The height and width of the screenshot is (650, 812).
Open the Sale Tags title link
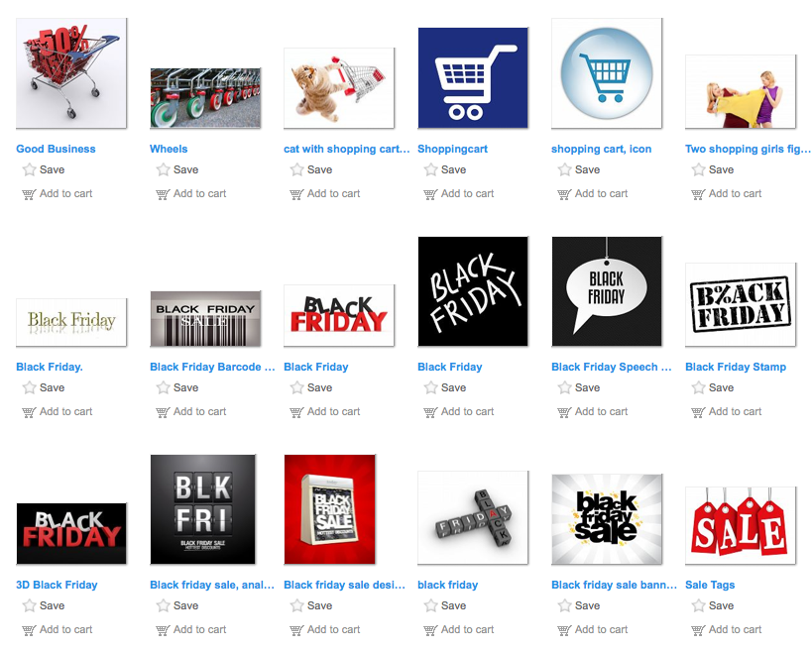[710, 585]
